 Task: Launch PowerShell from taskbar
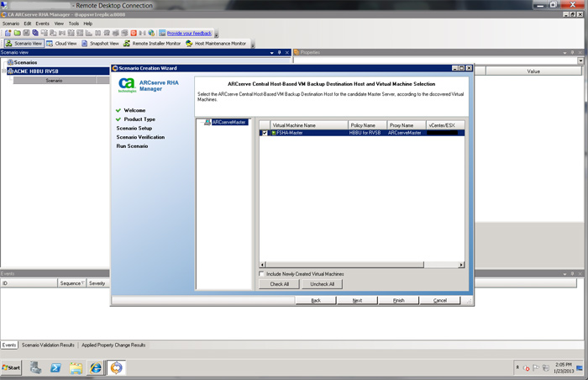click(x=56, y=367)
